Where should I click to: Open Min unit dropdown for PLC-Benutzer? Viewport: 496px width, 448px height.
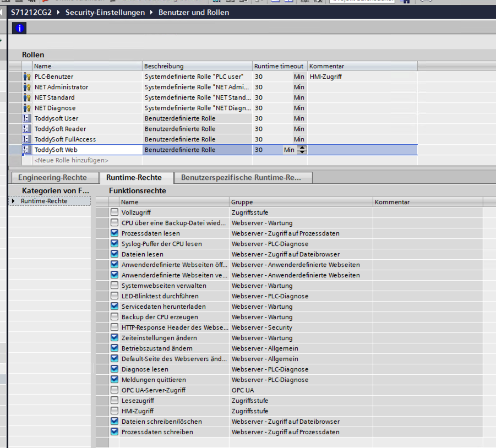[x=299, y=77]
